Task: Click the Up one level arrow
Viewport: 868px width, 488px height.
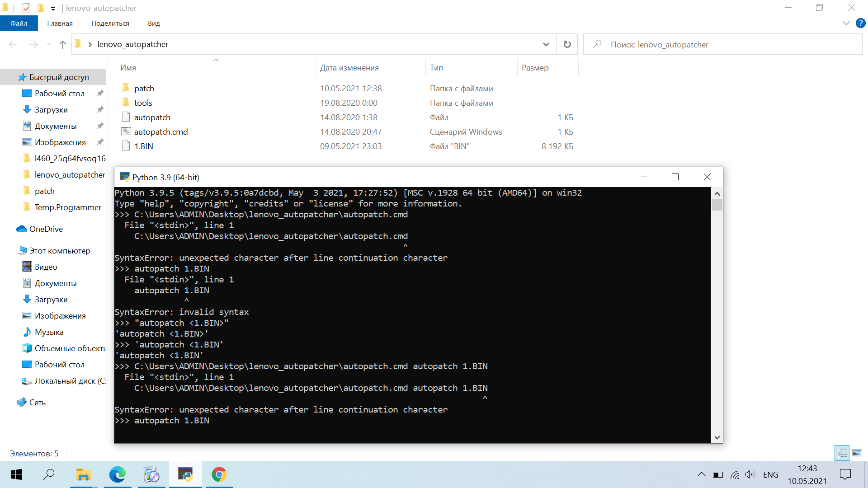Action: [63, 44]
